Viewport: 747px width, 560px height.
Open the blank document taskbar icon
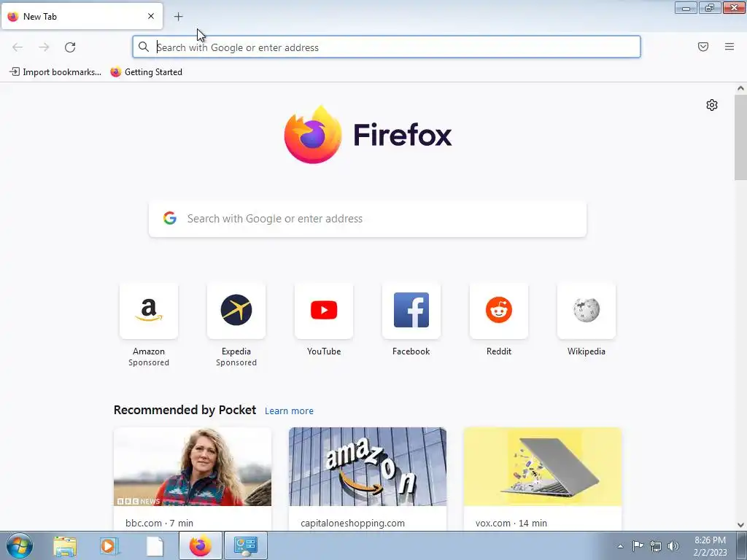click(x=155, y=546)
